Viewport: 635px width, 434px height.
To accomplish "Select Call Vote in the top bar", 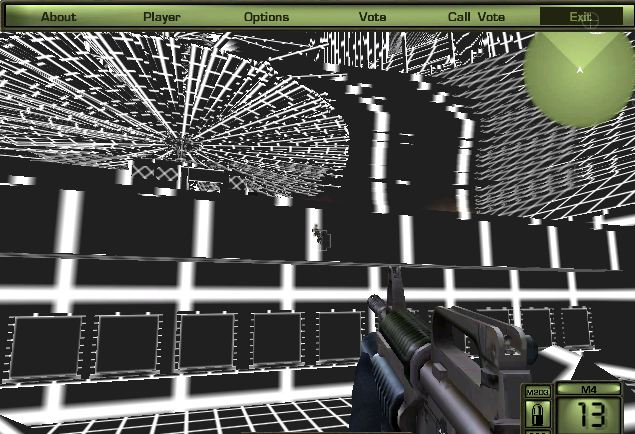I will click(476, 17).
